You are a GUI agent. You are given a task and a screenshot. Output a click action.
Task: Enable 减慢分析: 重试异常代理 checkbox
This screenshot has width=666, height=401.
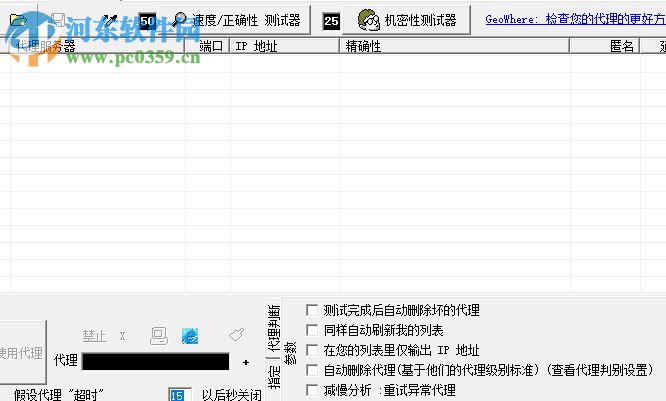click(x=312, y=390)
